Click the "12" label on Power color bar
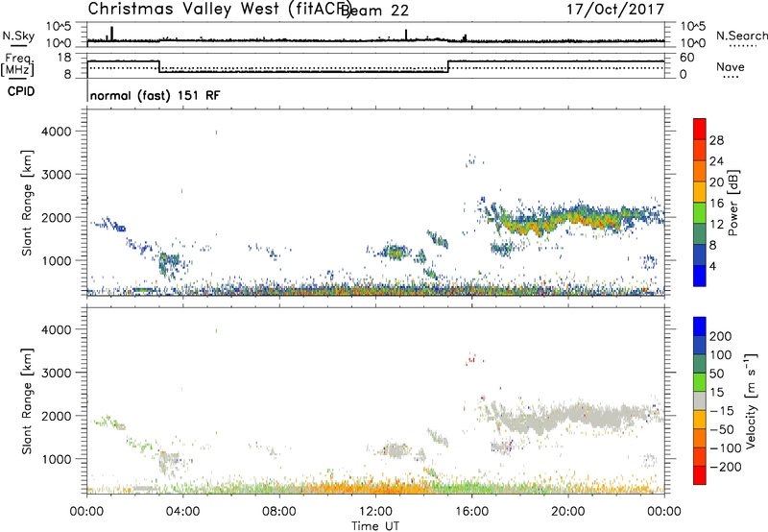Image resolution: width=768 pixels, height=532 pixels. pyautogui.click(x=716, y=225)
